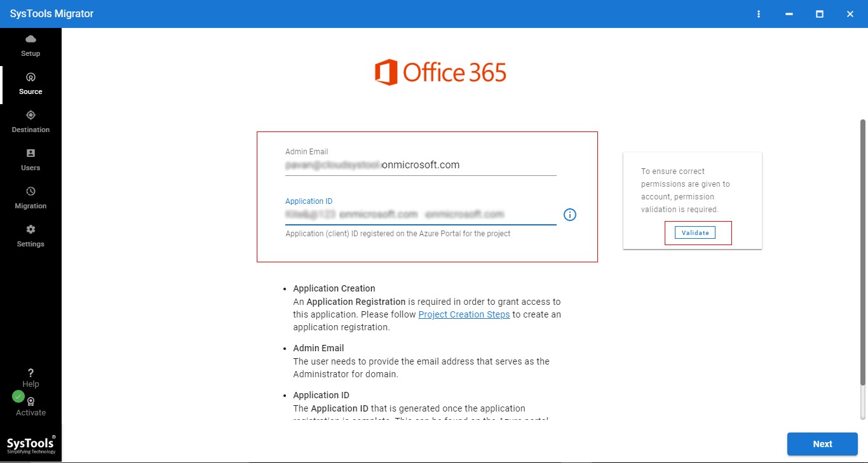
Task: Click the Office 365 logo
Action: 441,72
